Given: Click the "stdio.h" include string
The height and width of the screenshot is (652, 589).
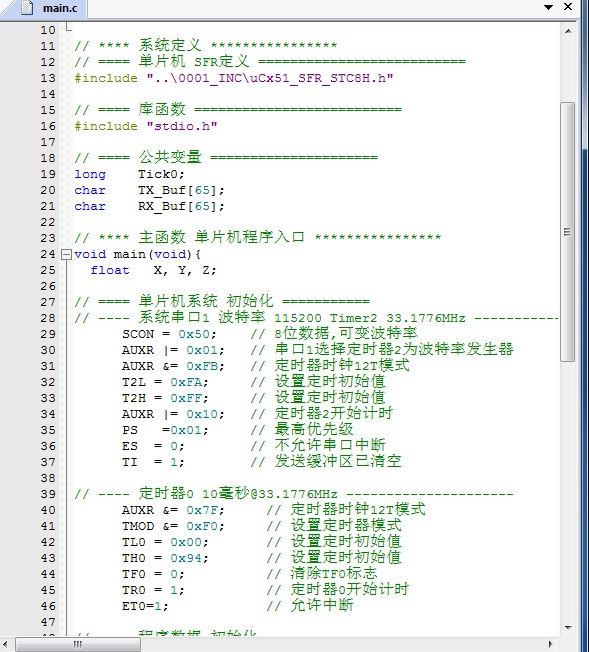Looking at the screenshot, I should pyautogui.click(x=182, y=126).
